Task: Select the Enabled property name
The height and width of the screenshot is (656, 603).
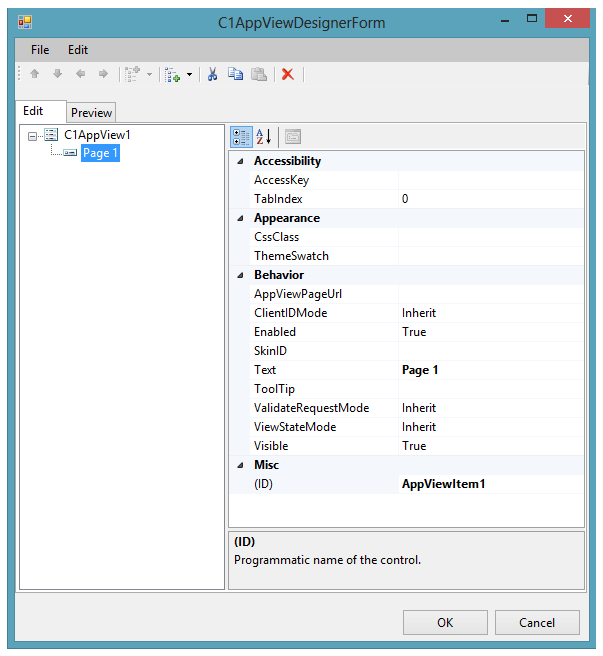Action: pyautogui.click(x=275, y=332)
